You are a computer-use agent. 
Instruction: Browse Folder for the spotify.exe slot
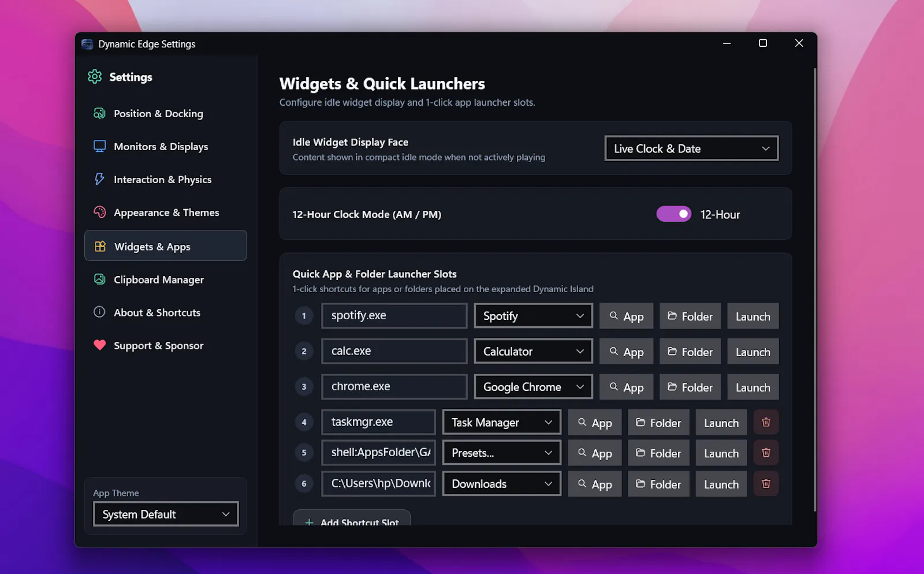point(690,316)
